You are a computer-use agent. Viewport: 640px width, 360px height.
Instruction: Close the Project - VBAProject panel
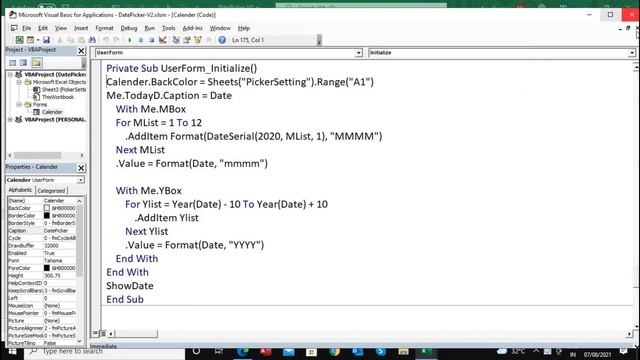pyautogui.click(x=81, y=51)
